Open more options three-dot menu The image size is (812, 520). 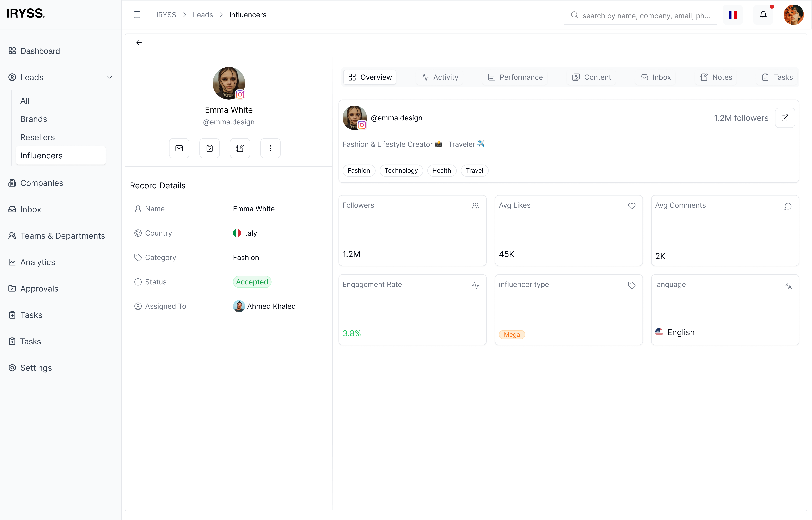[270, 148]
